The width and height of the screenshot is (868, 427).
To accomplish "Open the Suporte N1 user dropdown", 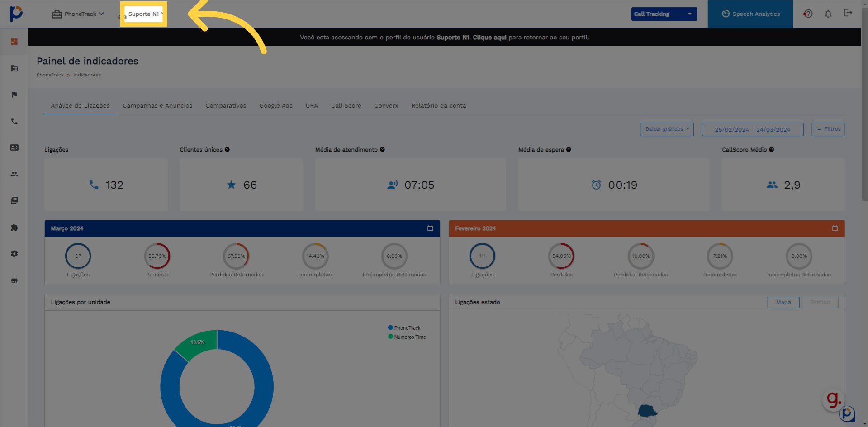I will coord(143,14).
